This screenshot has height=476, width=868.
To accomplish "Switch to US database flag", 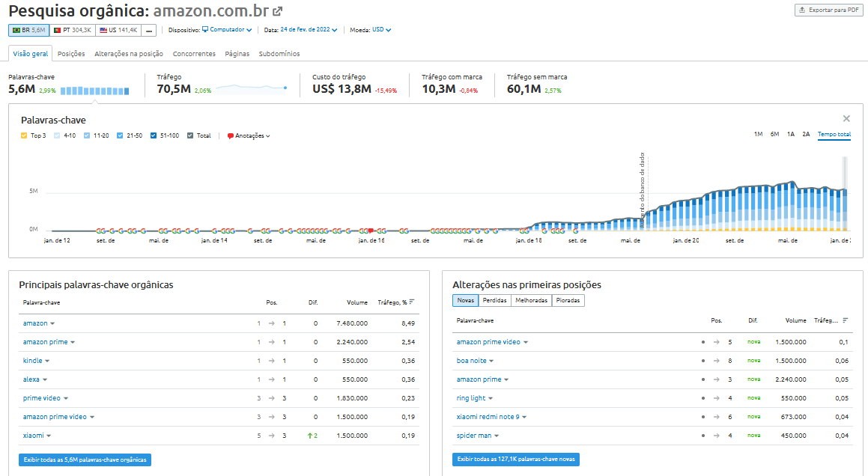I will pyautogui.click(x=118, y=30).
